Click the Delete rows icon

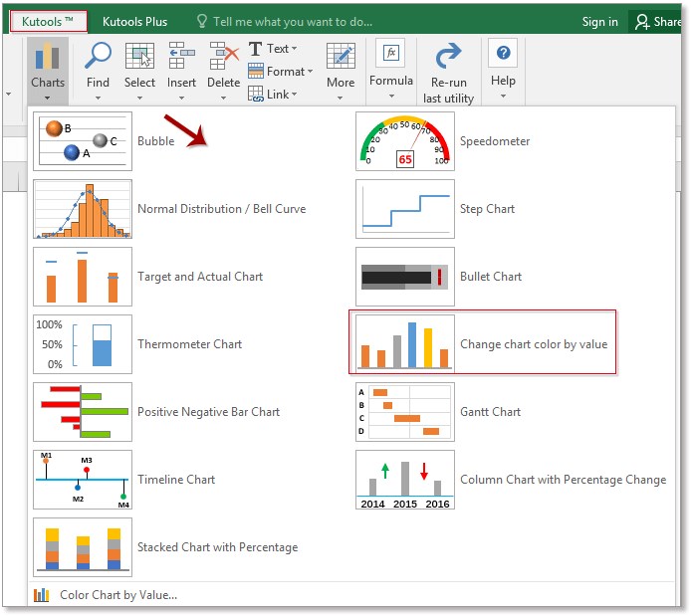[x=223, y=56]
